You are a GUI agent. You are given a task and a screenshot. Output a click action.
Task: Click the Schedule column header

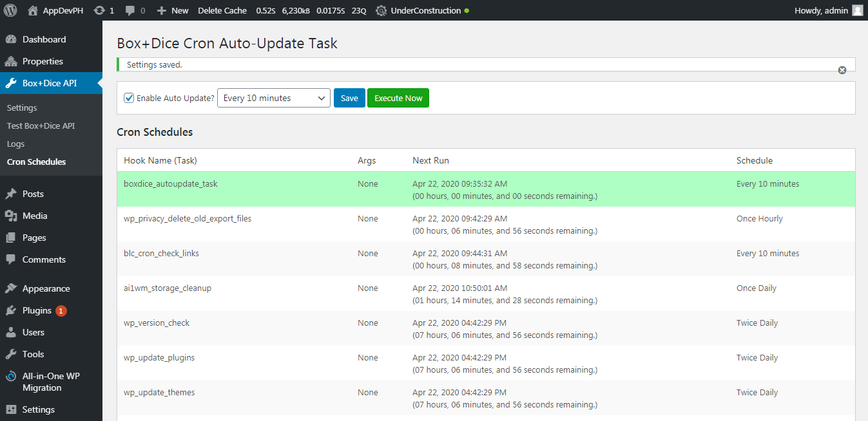755,160
